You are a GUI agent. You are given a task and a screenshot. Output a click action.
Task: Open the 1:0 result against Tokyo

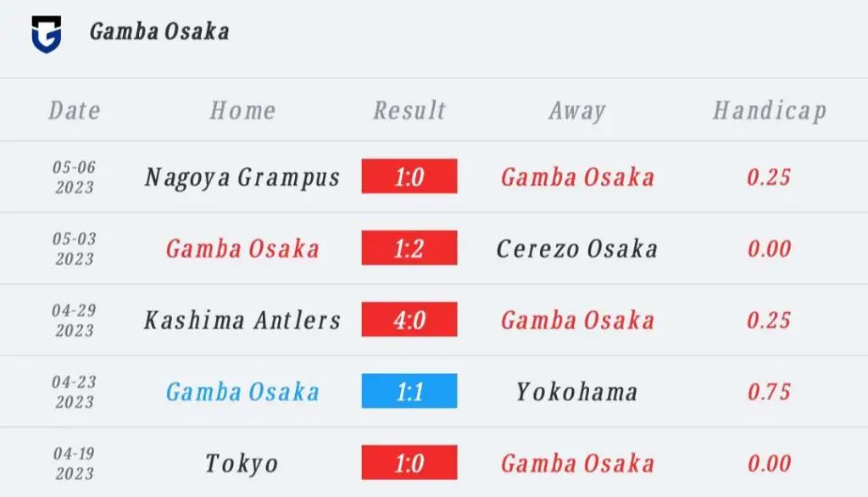tap(409, 462)
